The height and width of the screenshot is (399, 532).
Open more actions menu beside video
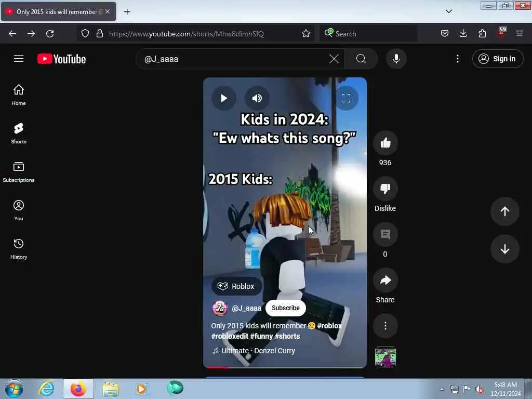[x=385, y=326]
